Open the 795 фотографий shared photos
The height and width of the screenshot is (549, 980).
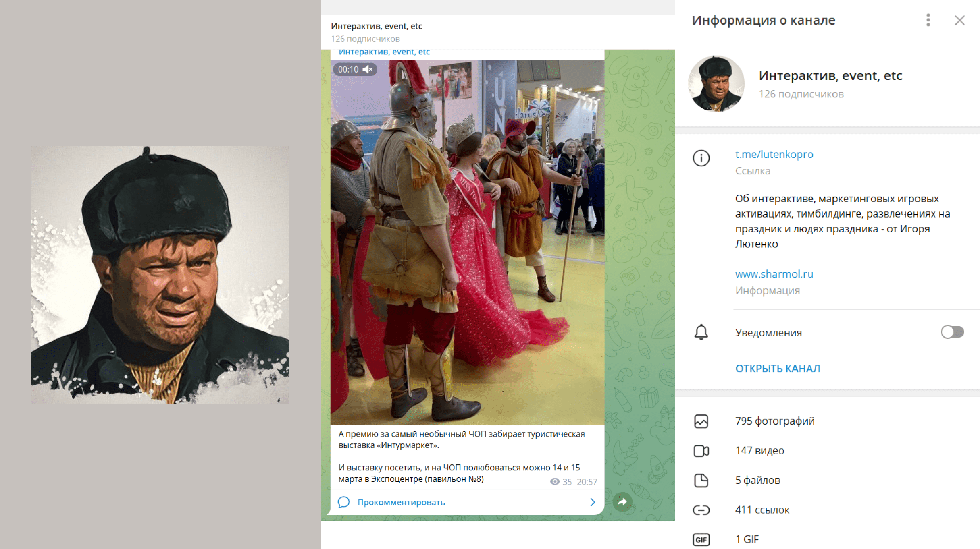pyautogui.click(x=774, y=421)
